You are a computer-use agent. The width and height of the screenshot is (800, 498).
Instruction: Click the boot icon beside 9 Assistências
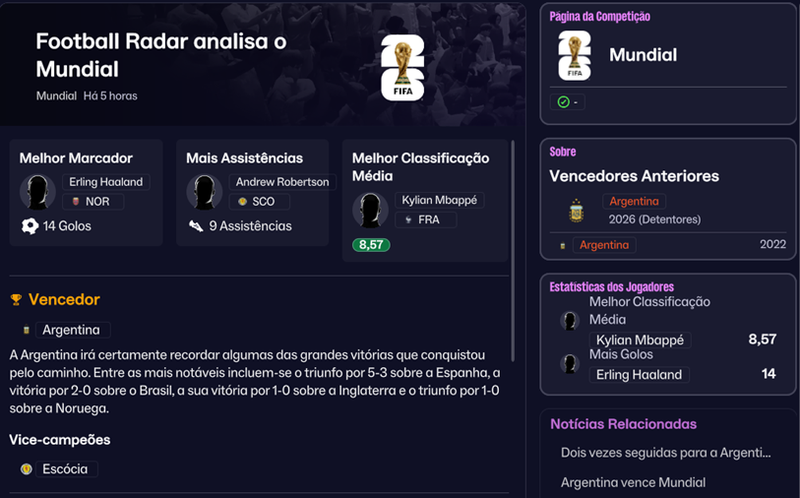(x=196, y=226)
